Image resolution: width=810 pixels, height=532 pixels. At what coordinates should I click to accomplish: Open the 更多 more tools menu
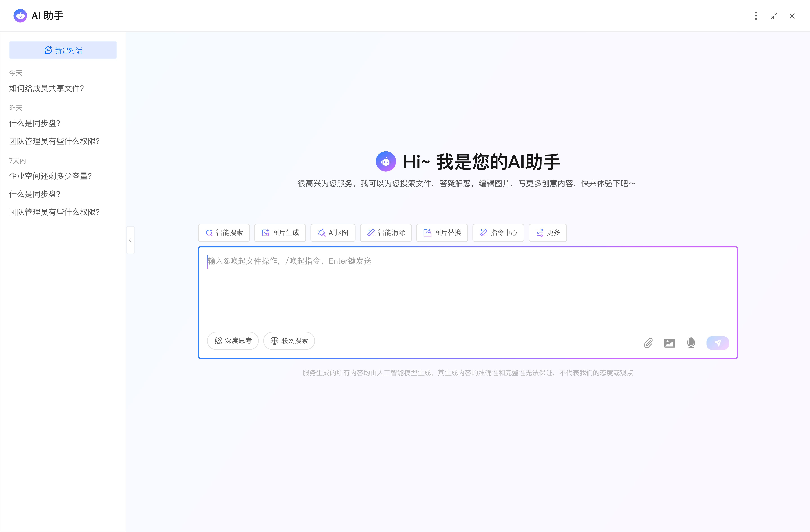(x=547, y=233)
